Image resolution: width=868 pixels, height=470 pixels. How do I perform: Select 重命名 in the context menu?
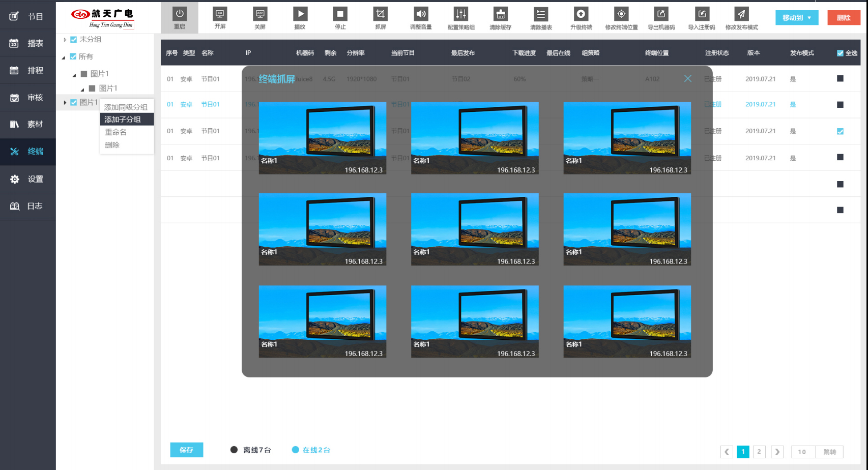point(116,132)
